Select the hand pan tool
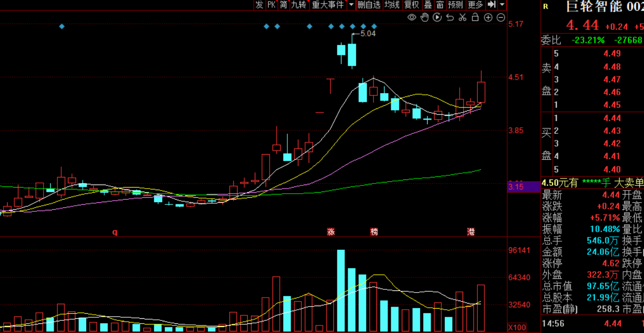Image resolution: width=644 pixels, height=333 pixels. point(425,17)
